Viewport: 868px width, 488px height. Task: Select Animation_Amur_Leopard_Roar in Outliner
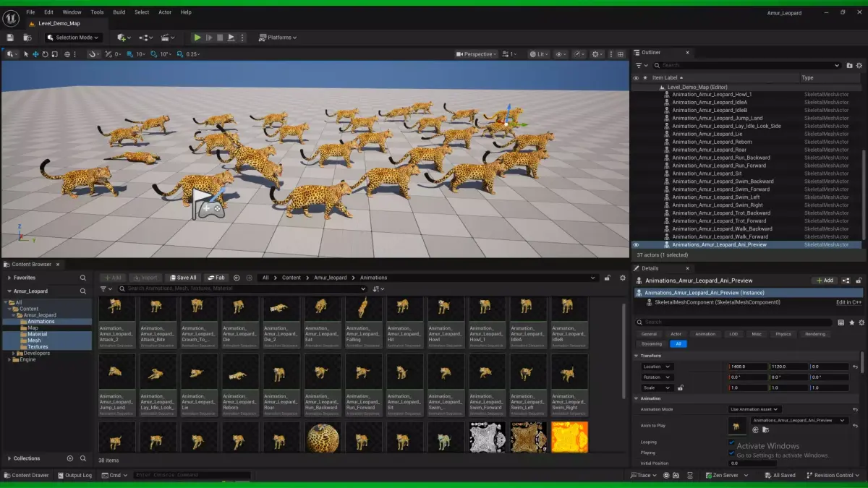pyautogui.click(x=709, y=150)
